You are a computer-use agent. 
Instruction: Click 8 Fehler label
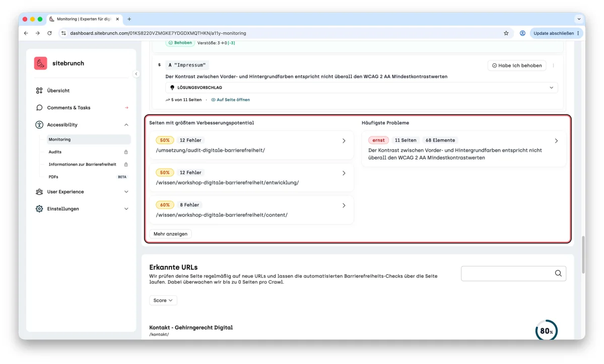tap(189, 205)
